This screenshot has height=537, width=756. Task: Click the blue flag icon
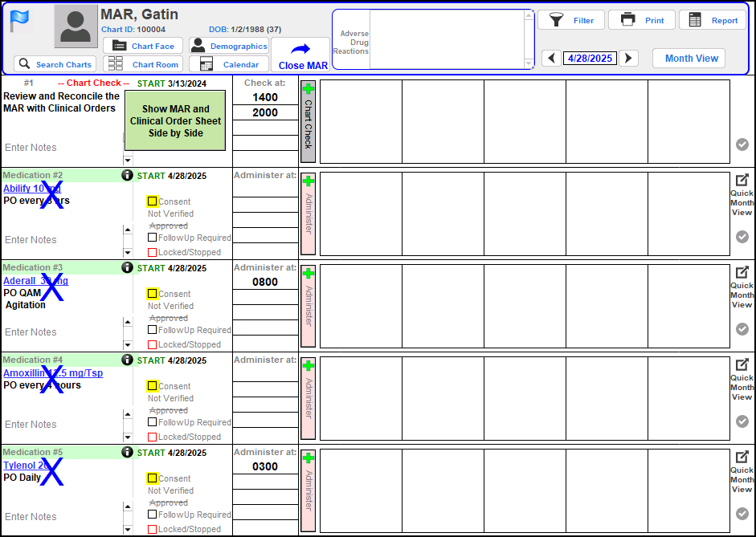click(19, 22)
